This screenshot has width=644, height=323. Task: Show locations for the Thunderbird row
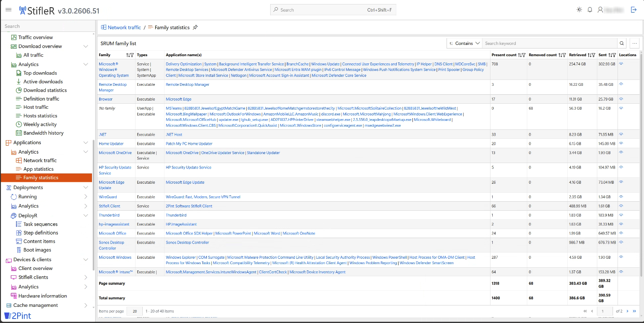pos(621,215)
